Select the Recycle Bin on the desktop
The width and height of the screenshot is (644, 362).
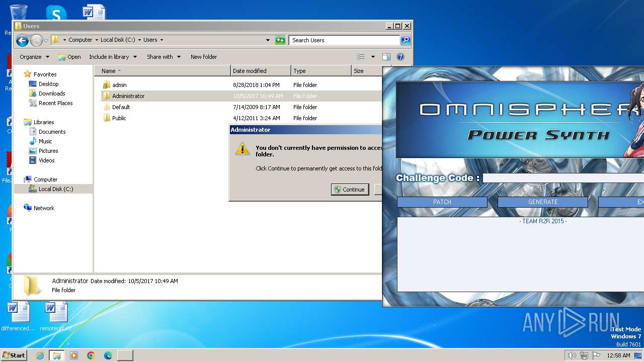(18, 13)
